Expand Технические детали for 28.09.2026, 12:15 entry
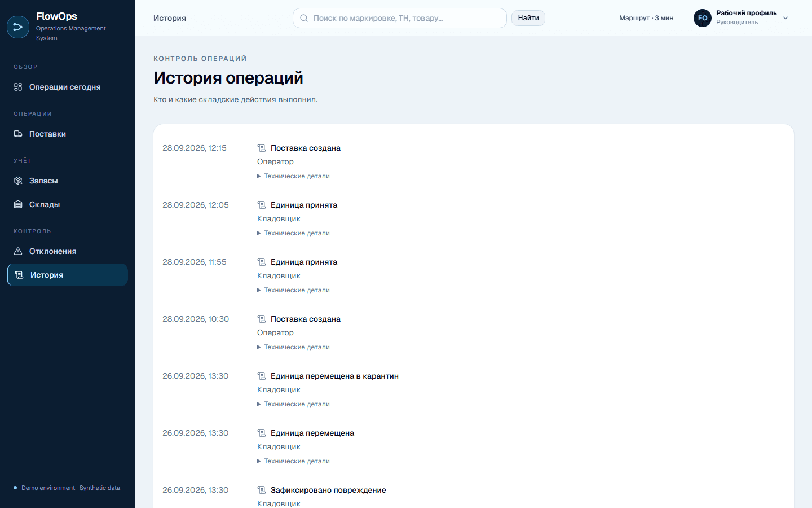The image size is (812, 508). click(293, 176)
